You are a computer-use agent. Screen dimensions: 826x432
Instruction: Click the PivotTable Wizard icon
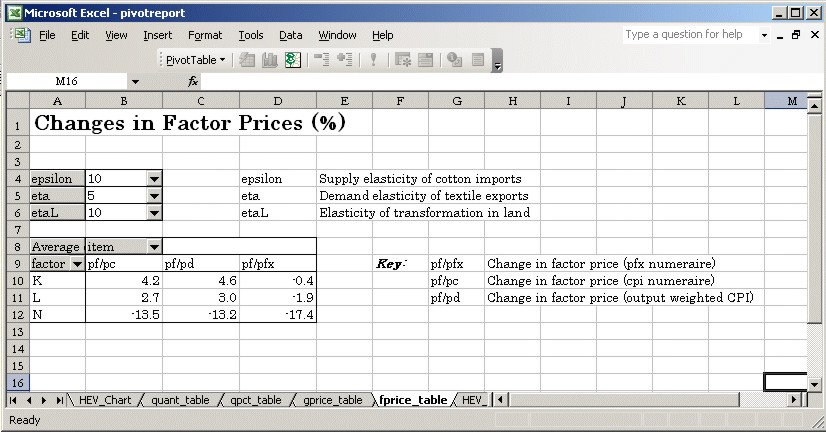(x=292, y=60)
